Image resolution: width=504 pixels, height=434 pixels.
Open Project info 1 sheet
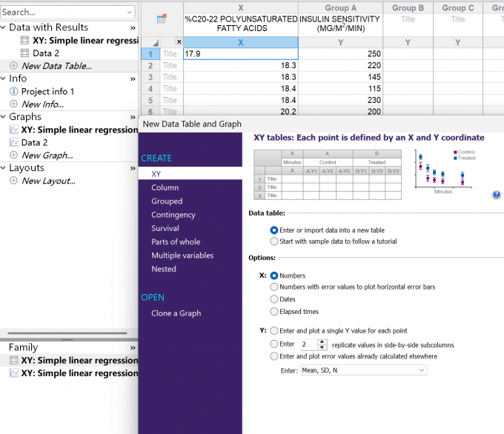(x=47, y=92)
